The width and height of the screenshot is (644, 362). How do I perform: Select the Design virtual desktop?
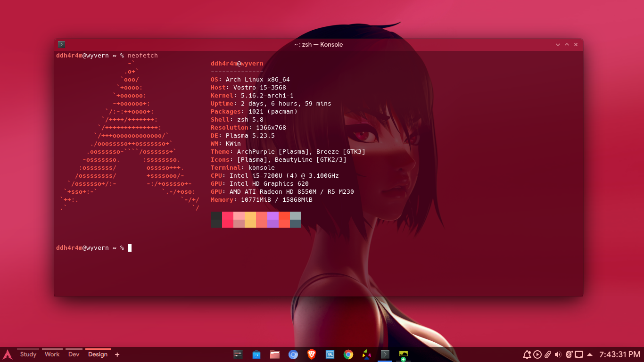(98, 354)
